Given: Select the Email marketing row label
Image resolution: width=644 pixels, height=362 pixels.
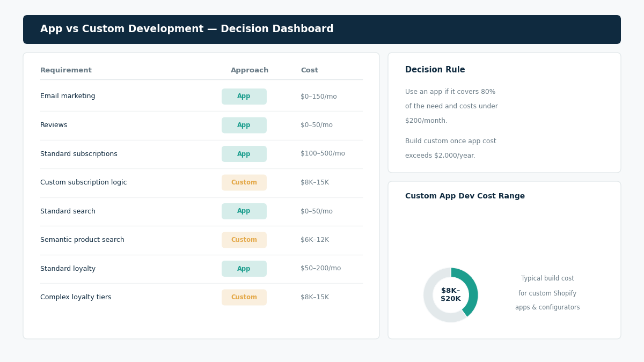Looking at the screenshot, I should click(x=68, y=97).
